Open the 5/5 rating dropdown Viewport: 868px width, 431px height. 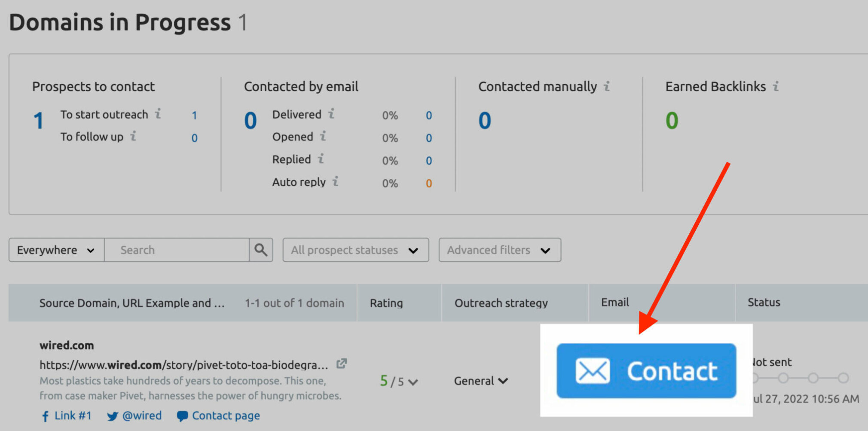[x=399, y=381]
